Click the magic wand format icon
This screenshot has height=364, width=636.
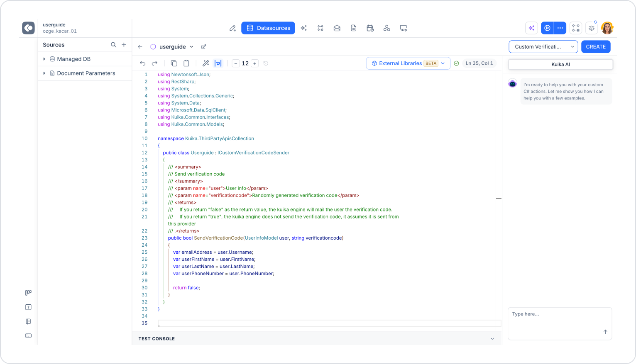click(x=205, y=63)
